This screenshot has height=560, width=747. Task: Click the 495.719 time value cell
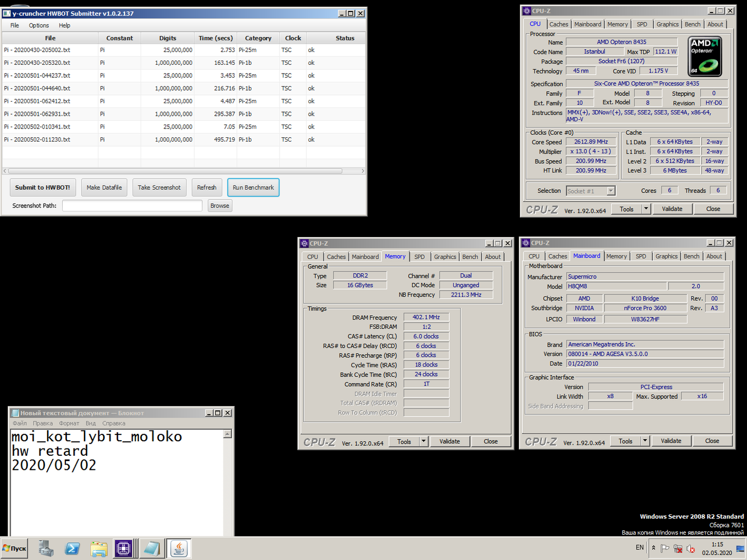point(216,139)
